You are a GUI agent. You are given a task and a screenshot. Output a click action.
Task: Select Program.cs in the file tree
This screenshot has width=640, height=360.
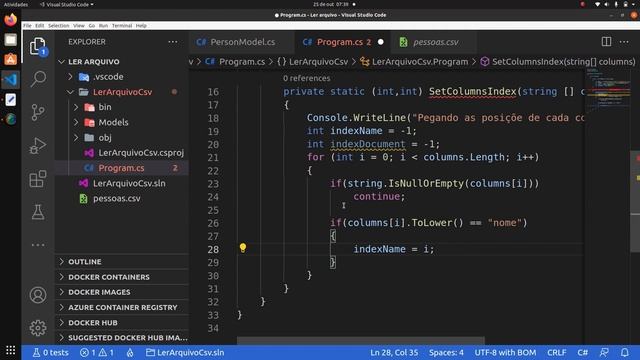(122, 168)
